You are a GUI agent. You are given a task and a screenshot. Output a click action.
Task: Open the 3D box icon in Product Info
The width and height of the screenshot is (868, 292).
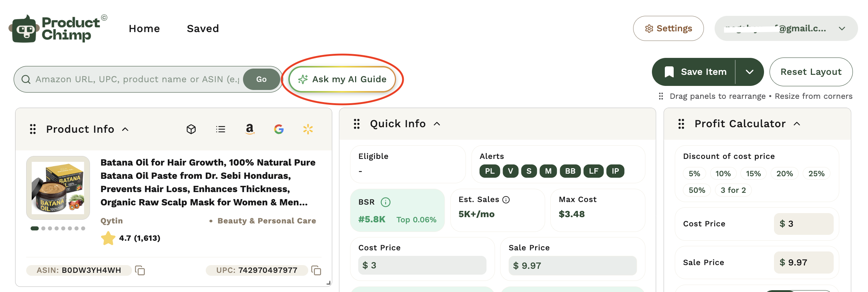(191, 129)
